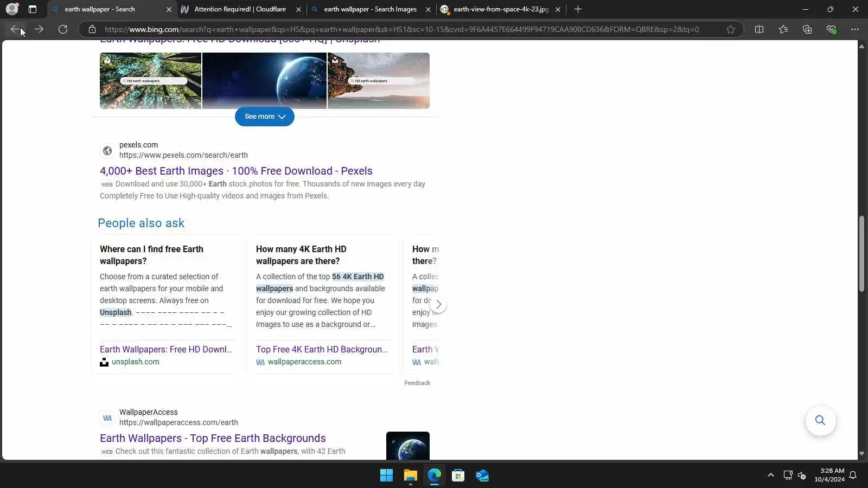
Task: Switch to 'Attention Required! | Cloudflare' tab
Action: (x=241, y=9)
